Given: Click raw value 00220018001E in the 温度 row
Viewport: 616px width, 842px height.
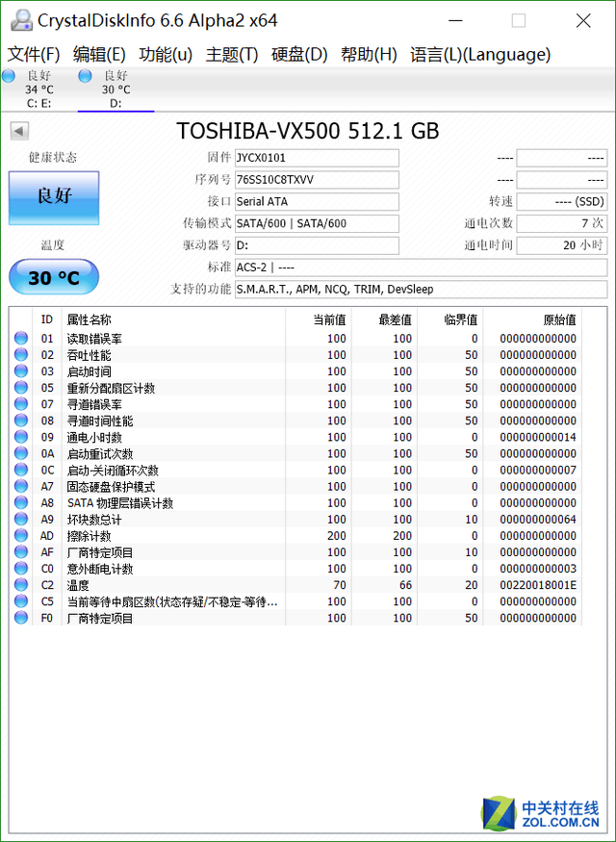Looking at the screenshot, I should click(538, 585).
